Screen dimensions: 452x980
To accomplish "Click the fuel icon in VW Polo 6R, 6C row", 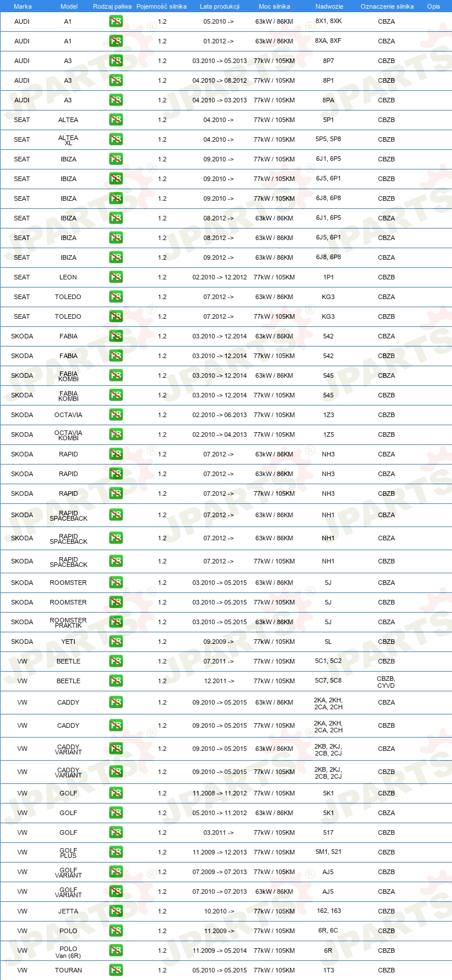I will pyautogui.click(x=116, y=931).
